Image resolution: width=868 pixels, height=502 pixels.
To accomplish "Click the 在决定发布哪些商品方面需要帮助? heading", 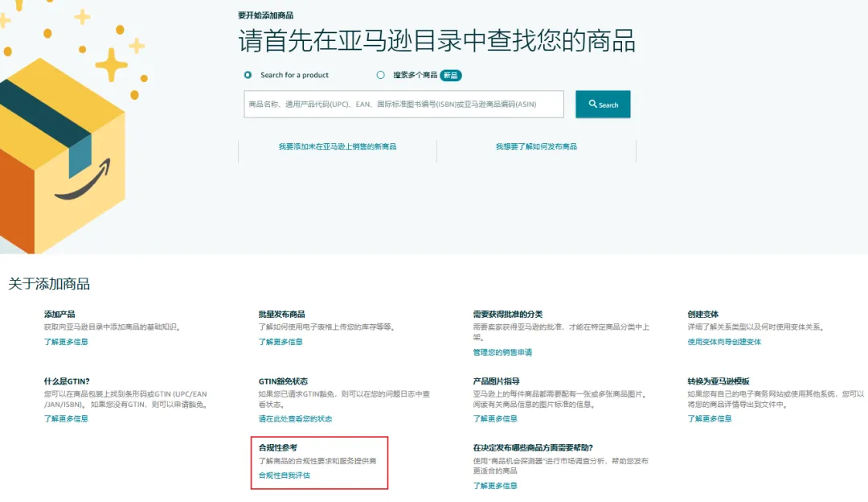I will 533,448.
